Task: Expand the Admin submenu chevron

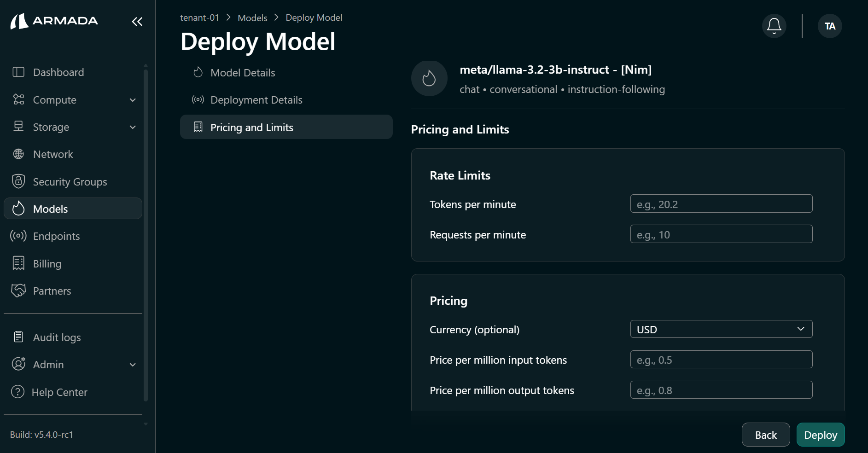Action: coord(133,365)
